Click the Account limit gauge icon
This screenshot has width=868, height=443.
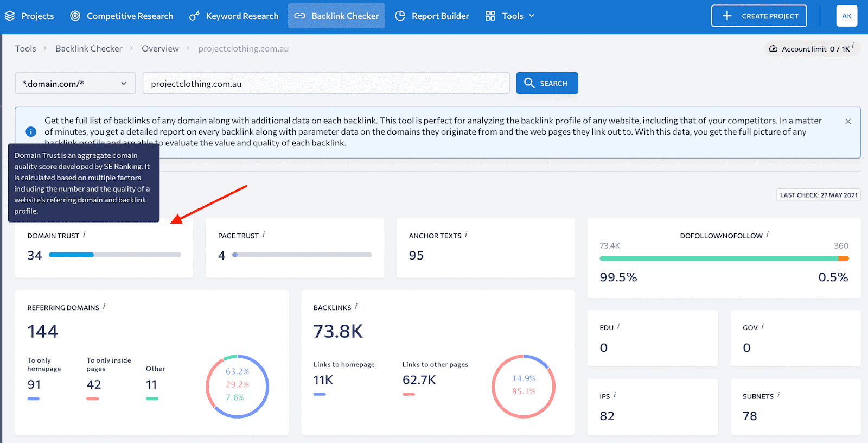(773, 49)
